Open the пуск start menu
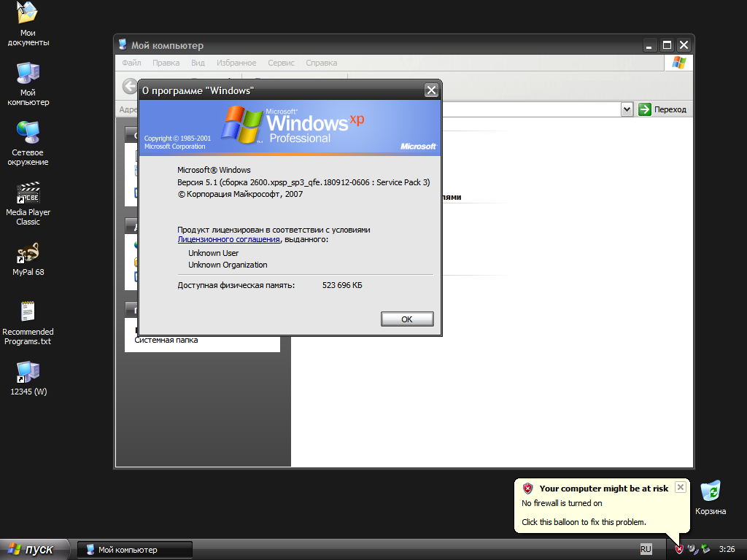Viewport: 747px width, 560px height. 35,549
